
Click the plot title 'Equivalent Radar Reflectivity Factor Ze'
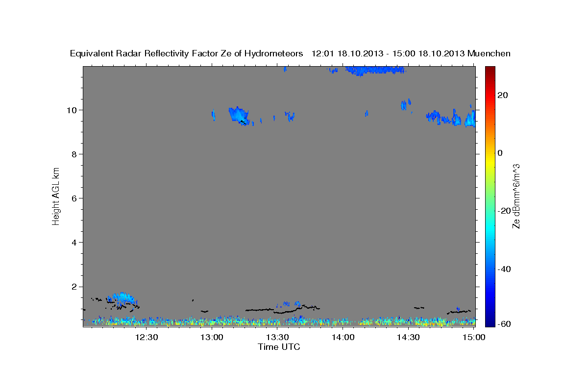point(150,54)
